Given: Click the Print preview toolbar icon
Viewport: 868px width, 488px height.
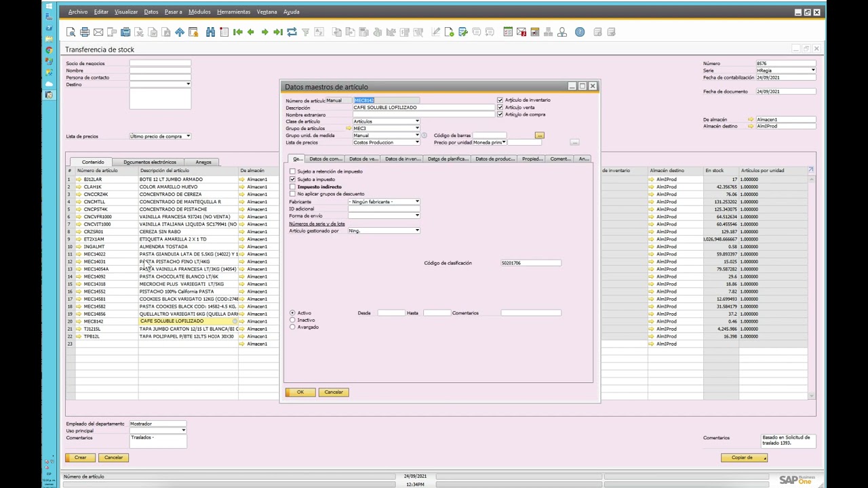Looking at the screenshot, I should click(x=71, y=32).
